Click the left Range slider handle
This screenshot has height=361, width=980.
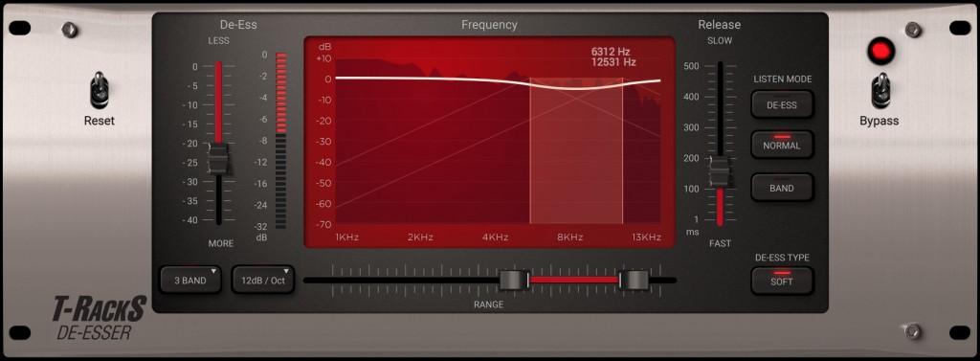(515, 281)
